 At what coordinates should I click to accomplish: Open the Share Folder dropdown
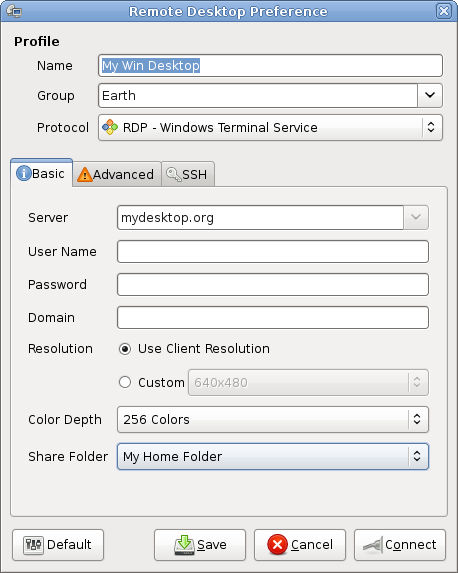[x=273, y=456]
